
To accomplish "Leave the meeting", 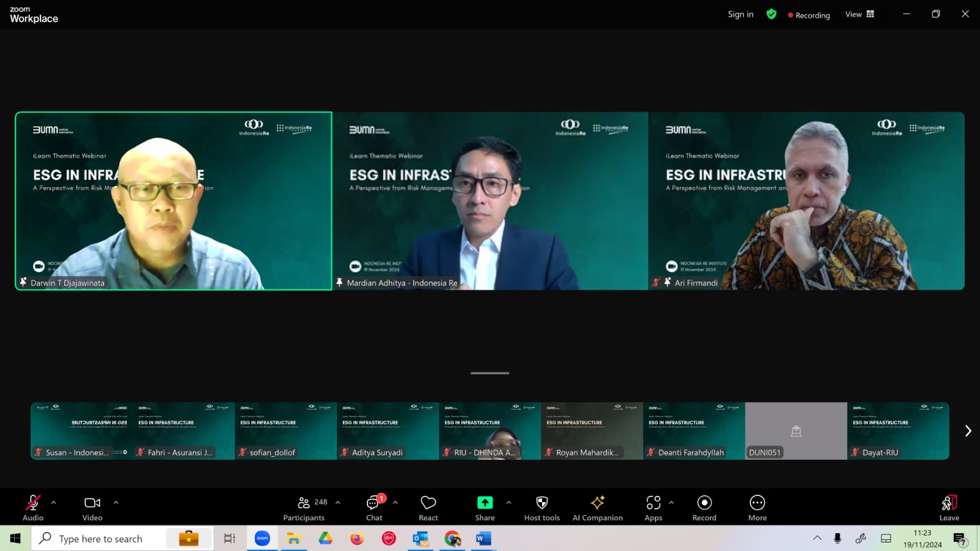I will (x=949, y=508).
